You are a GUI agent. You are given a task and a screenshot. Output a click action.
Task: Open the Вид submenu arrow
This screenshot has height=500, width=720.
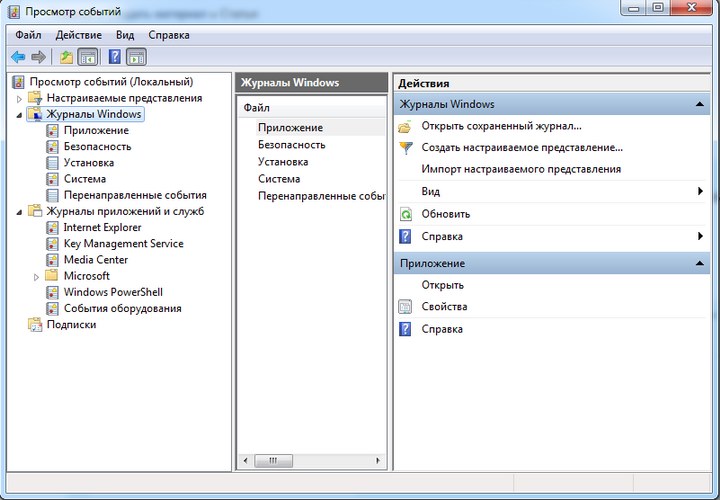[700, 191]
